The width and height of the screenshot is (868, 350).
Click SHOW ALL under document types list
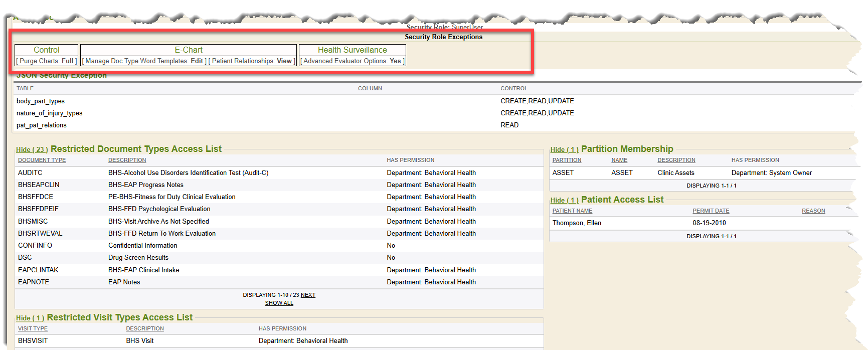pyautogui.click(x=279, y=303)
